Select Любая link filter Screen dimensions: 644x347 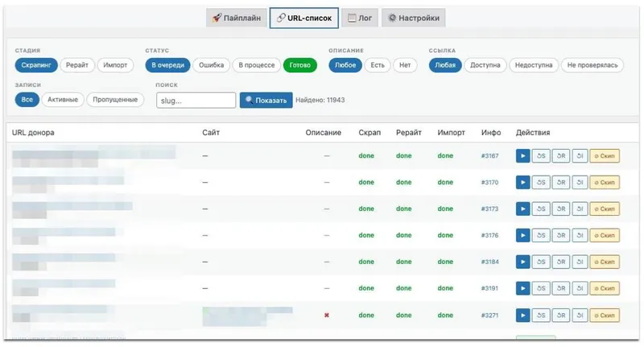click(445, 65)
